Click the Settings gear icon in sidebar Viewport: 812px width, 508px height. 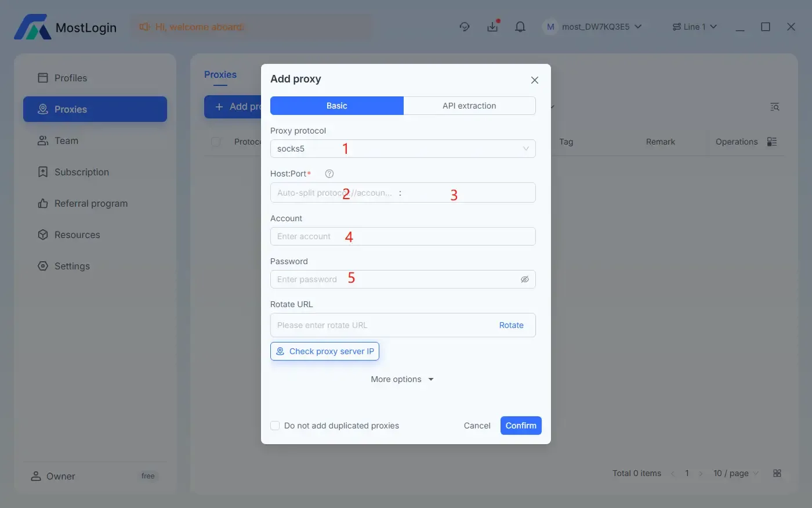[x=43, y=266]
